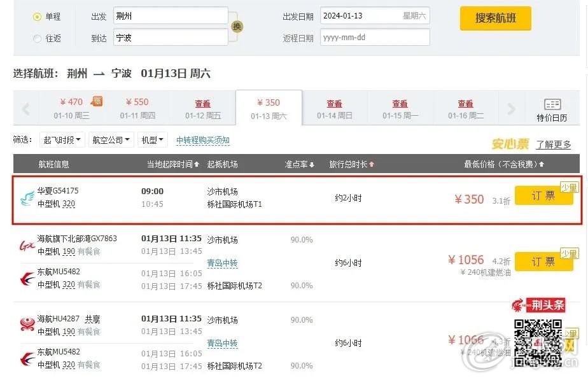Open the 出发日期 field showing 2024-01-13
The width and height of the screenshot is (588, 378).
tap(375, 16)
